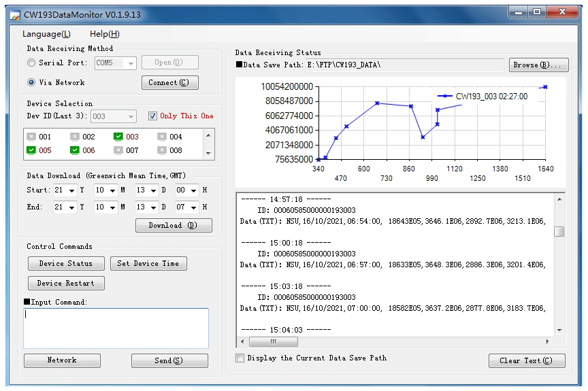Click the Device Restart button

point(66,283)
